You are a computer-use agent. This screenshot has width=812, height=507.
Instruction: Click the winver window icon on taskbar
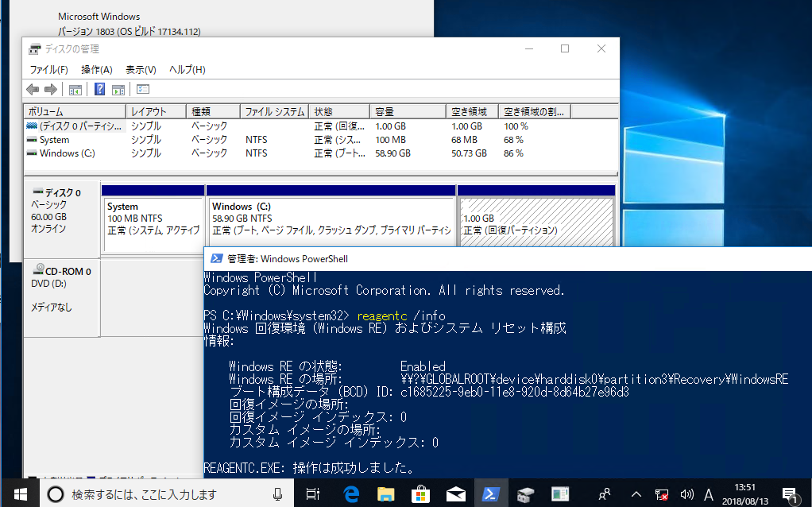coord(560,494)
